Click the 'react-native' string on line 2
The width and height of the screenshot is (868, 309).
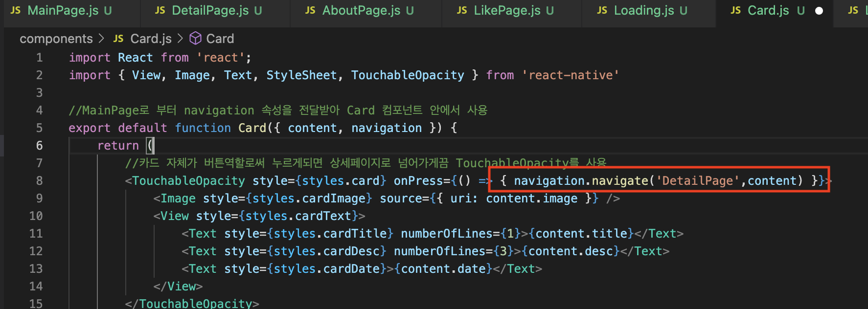coord(571,75)
